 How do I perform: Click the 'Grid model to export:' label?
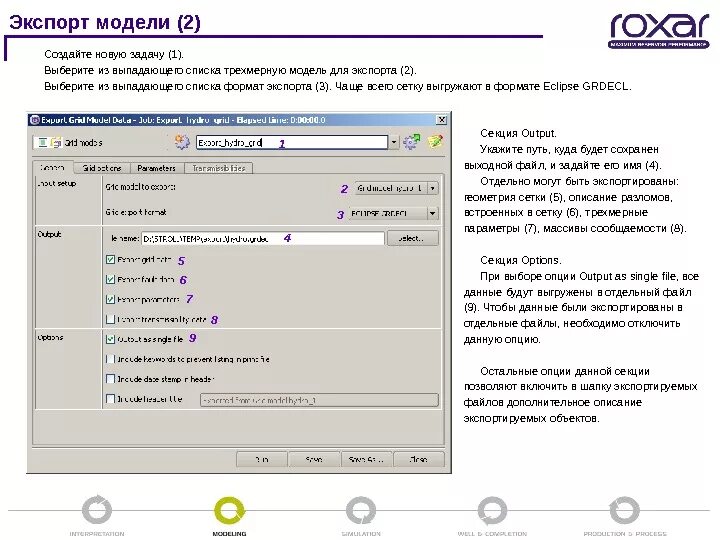coord(141,187)
